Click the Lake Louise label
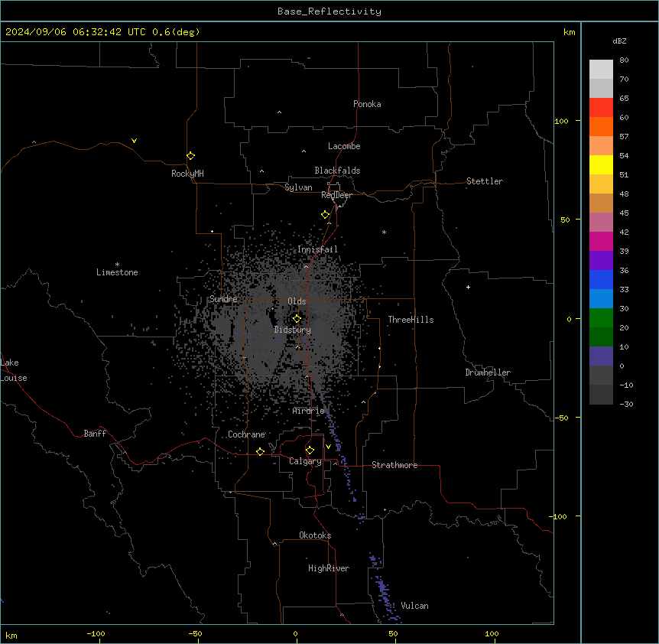 [14, 370]
